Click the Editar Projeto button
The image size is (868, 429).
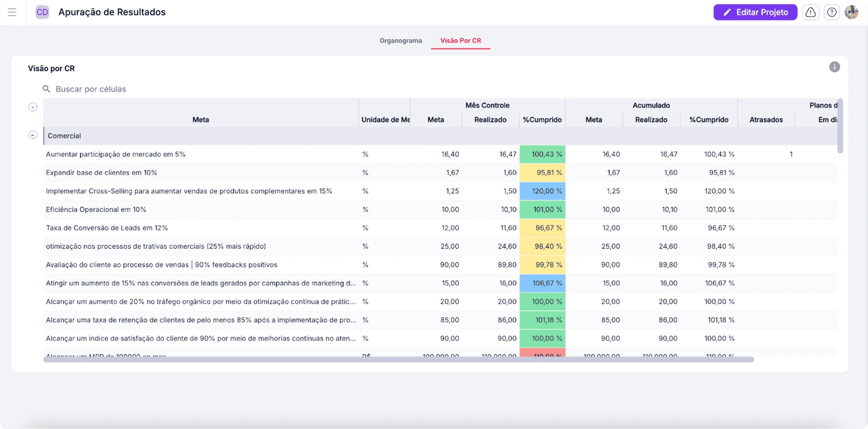[x=755, y=12]
